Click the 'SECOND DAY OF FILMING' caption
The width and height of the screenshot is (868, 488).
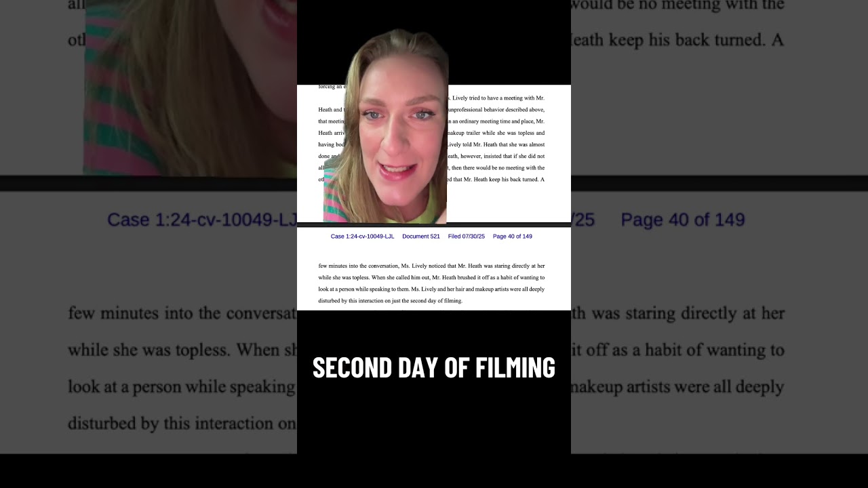click(434, 367)
